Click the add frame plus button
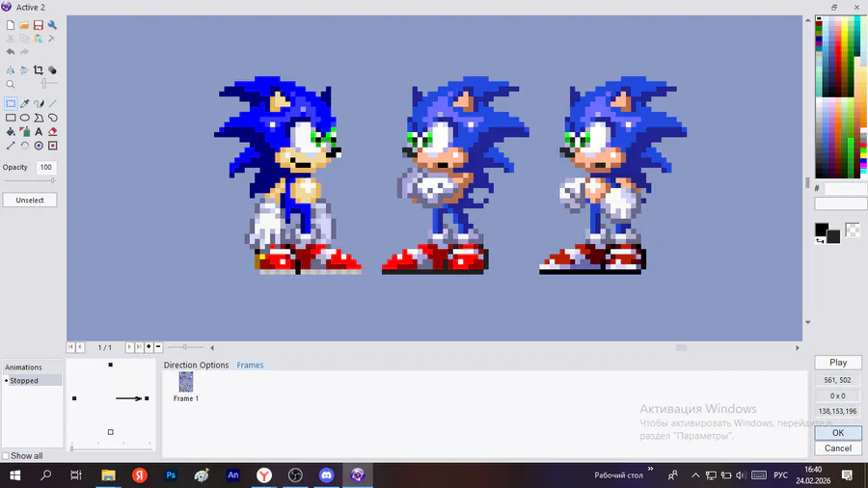Image resolution: width=868 pixels, height=488 pixels. point(149,347)
